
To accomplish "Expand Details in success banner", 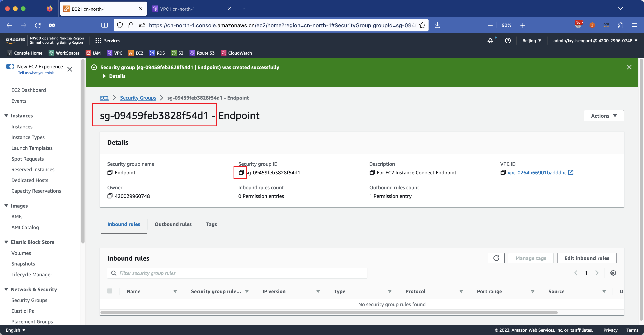I will [114, 76].
